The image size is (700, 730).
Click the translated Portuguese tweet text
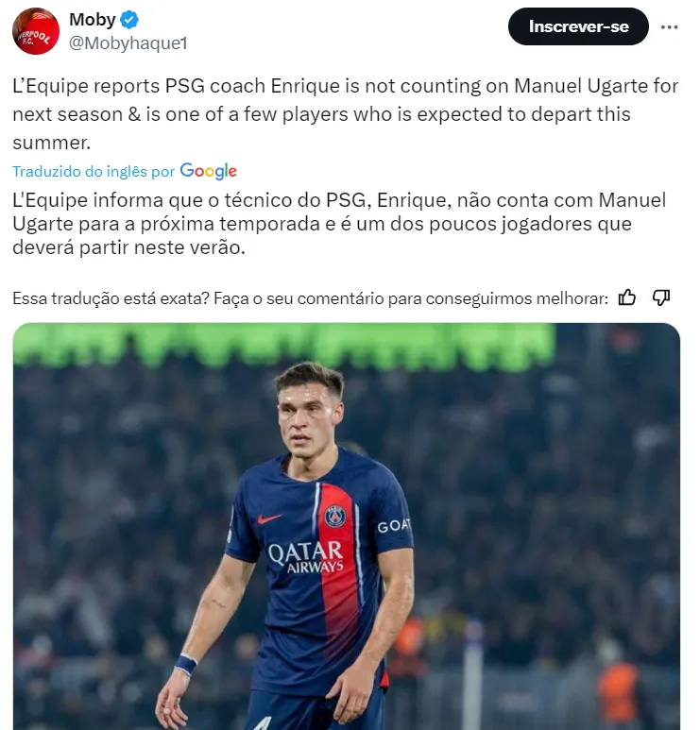(x=339, y=224)
